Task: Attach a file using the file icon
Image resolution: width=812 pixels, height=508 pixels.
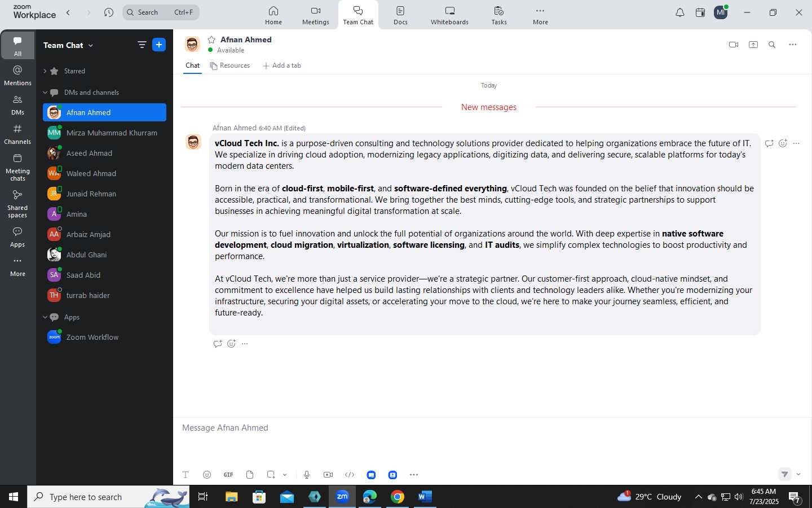Action: click(250, 475)
